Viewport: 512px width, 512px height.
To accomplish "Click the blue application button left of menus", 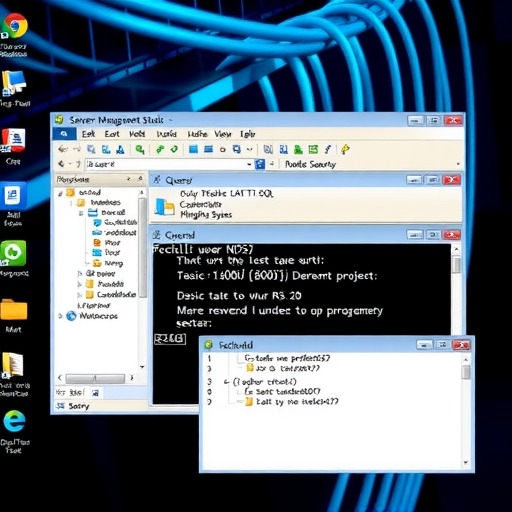I will click(64, 134).
